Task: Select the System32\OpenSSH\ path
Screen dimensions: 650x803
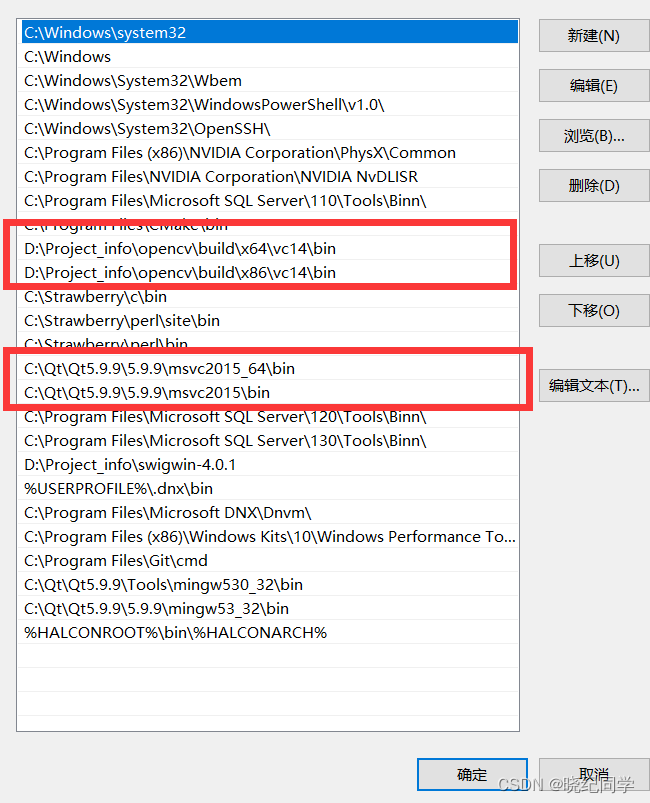Action: (x=269, y=129)
